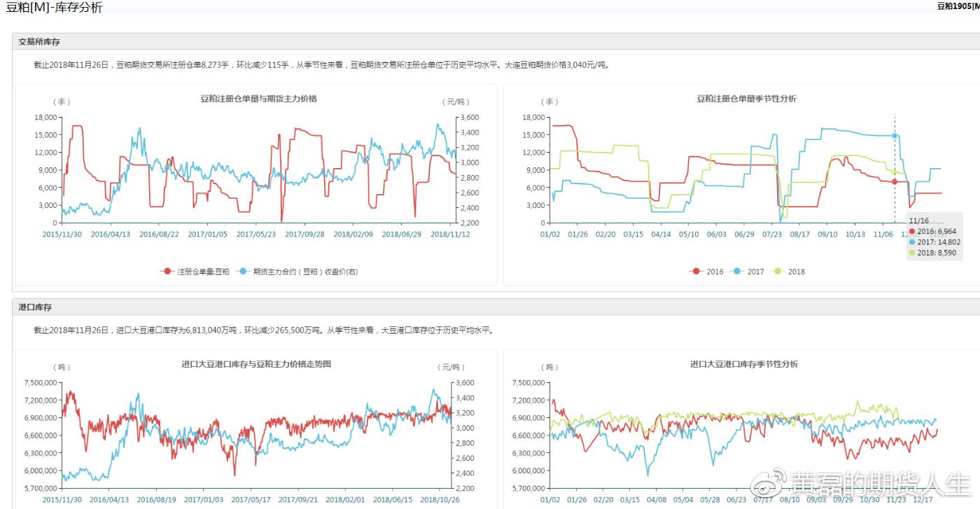
Task: Select the chart title 豆粕注册仓单量季节性分析
Action: pos(746,99)
